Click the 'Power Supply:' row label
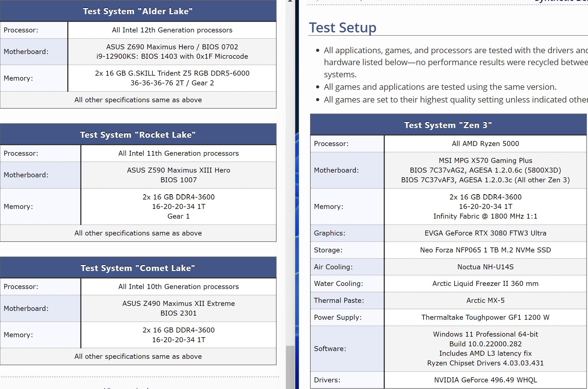 (338, 317)
